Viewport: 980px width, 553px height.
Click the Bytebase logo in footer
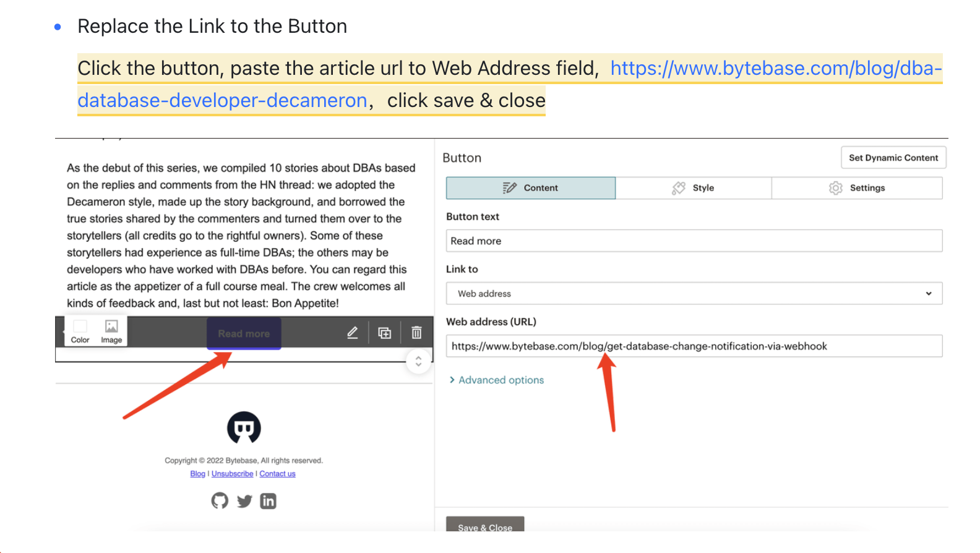[x=244, y=427]
